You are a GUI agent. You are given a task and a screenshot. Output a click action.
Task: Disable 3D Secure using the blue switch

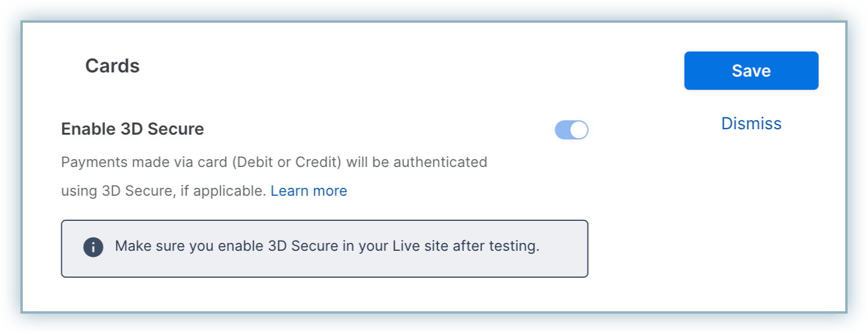(x=571, y=130)
